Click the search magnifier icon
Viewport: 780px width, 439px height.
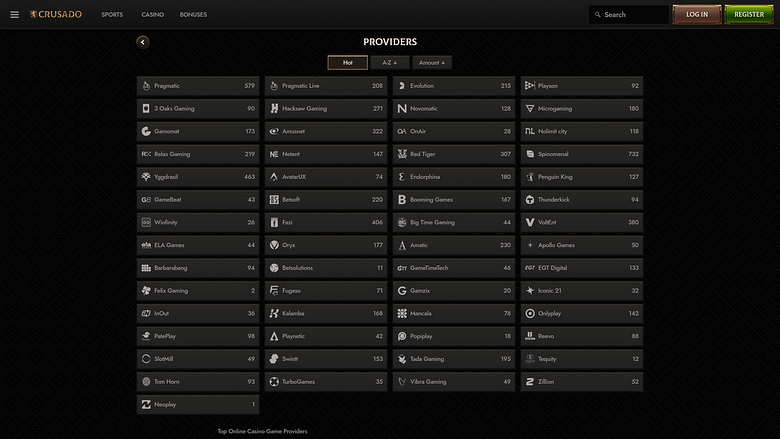(x=597, y=15)
